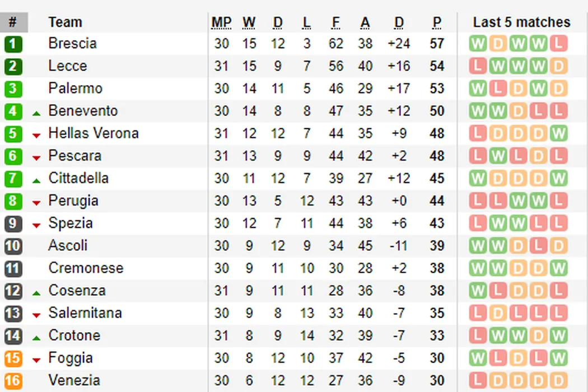Sort standings by points P header
The height and width of the screenshot is (392, 588).
pyautogui.click(x=437, y=22)
